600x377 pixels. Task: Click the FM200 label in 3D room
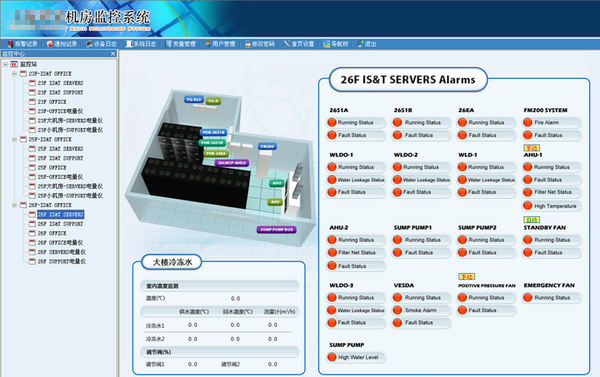coord(267,146)
